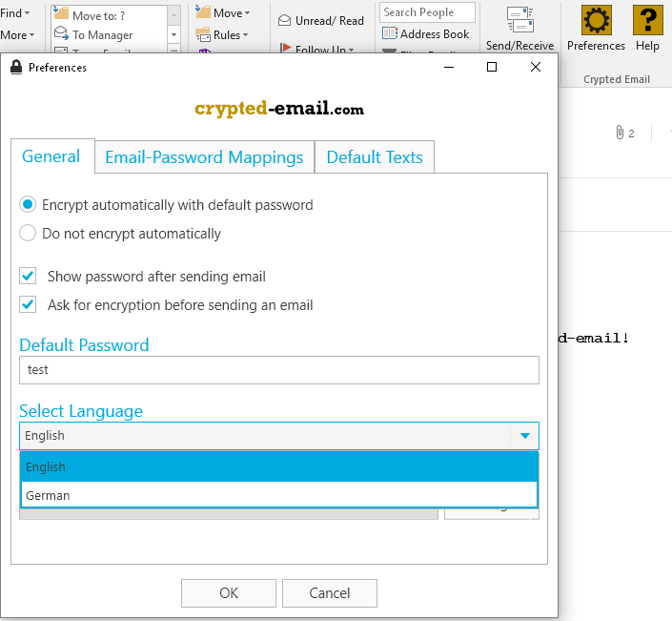Click the Move folder icon
This screenshot has height=621, width=672.
point(202,12)
